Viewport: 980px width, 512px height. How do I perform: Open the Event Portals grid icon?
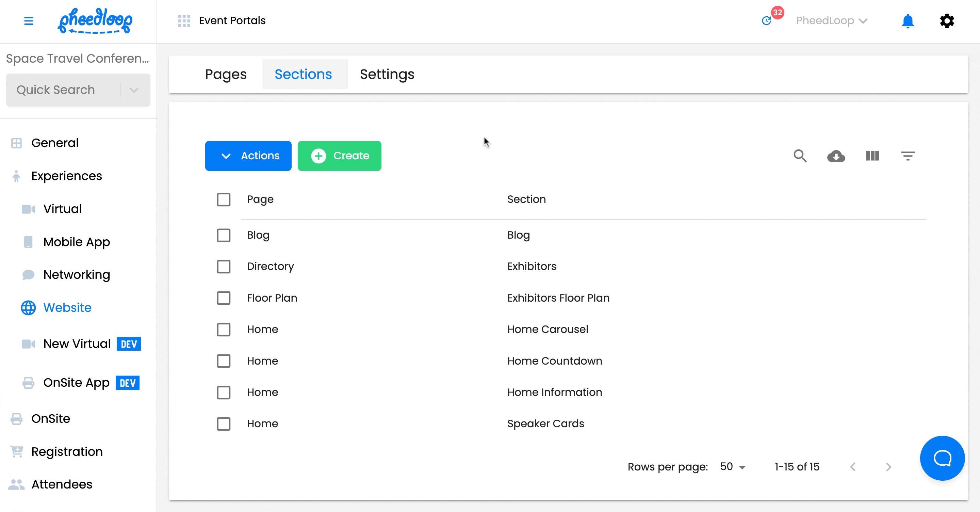click(184, 21)
